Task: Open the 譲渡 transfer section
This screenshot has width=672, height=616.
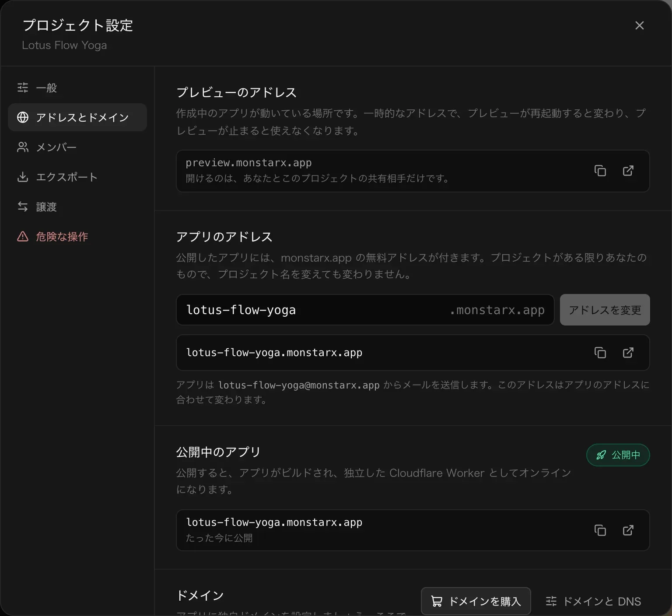Action: tap(77, 206)
